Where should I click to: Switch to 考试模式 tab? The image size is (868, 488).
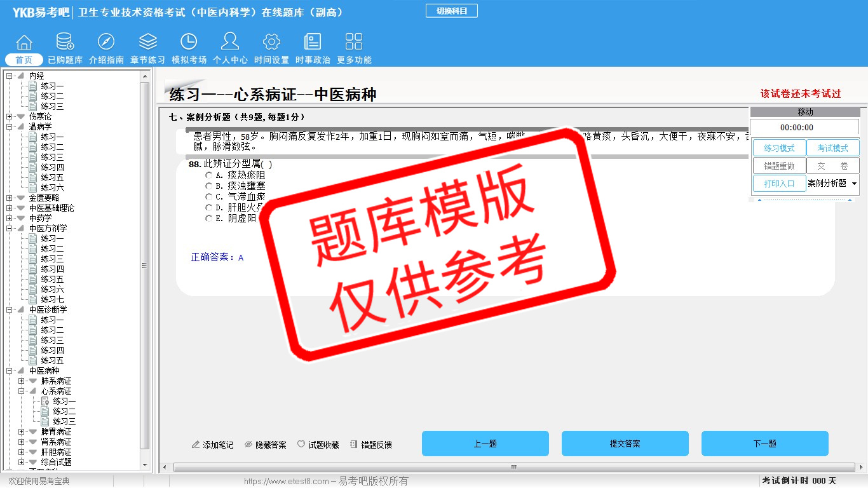[832, 148]
